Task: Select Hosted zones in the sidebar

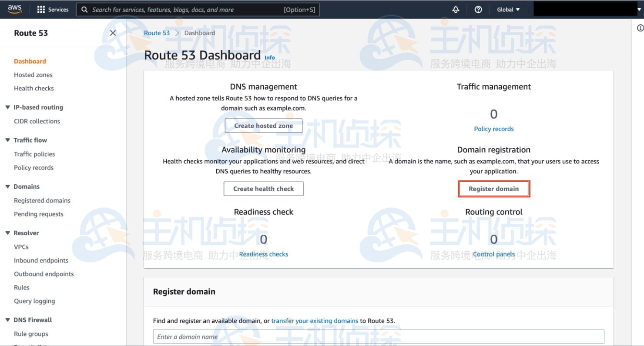Action: click(x=33, y=75)
